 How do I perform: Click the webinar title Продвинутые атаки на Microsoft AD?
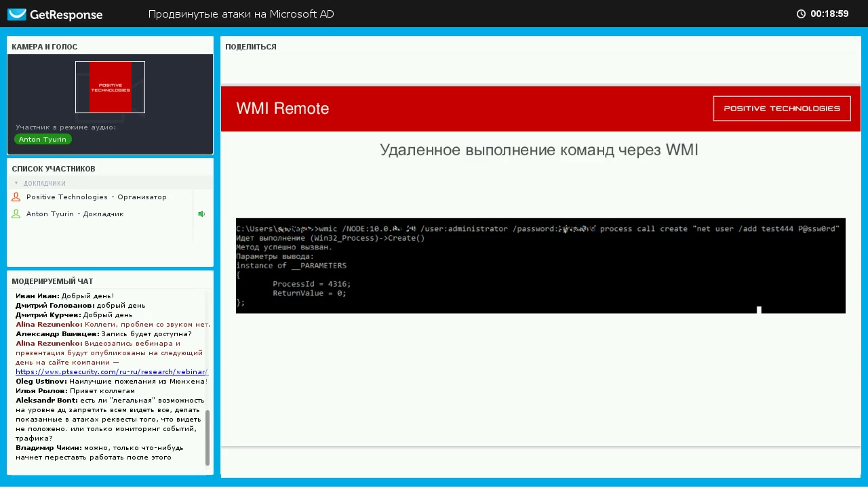(x=241, y=14)
